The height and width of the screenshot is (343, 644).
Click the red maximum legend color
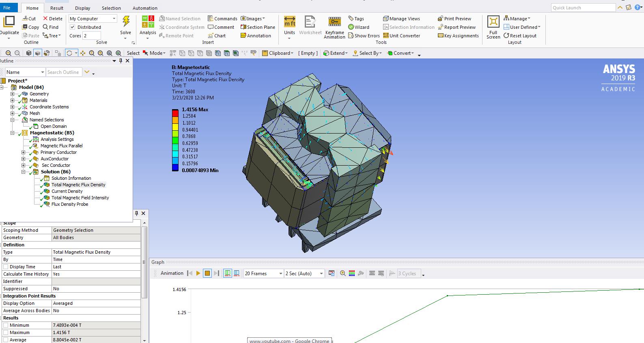175,112
